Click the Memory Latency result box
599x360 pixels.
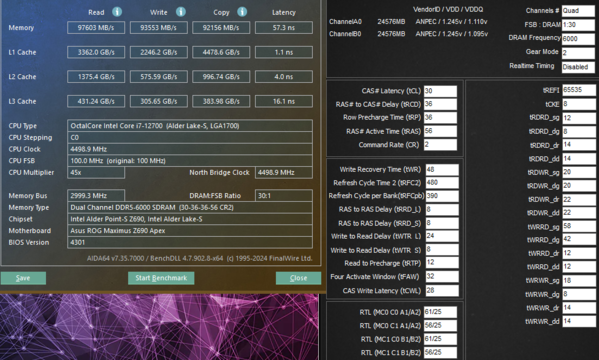(x=284, y=28)
